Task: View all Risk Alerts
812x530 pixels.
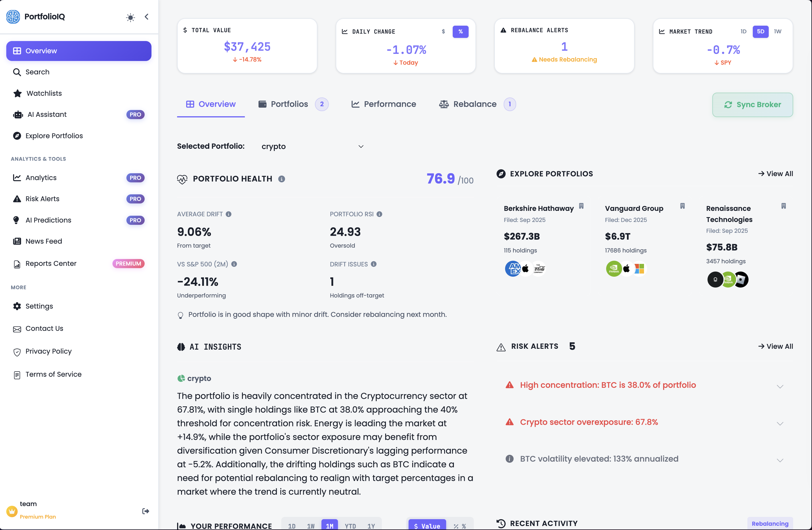Action: pyautogui.click(x=775, y=346)
